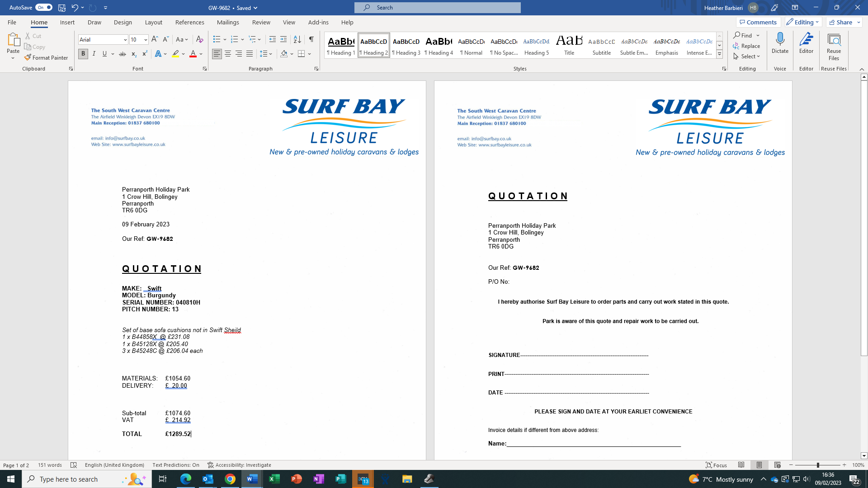Apply strikethrough formatting
The width and height of the screenshot is (868, 488).
[x=122, y=54]
